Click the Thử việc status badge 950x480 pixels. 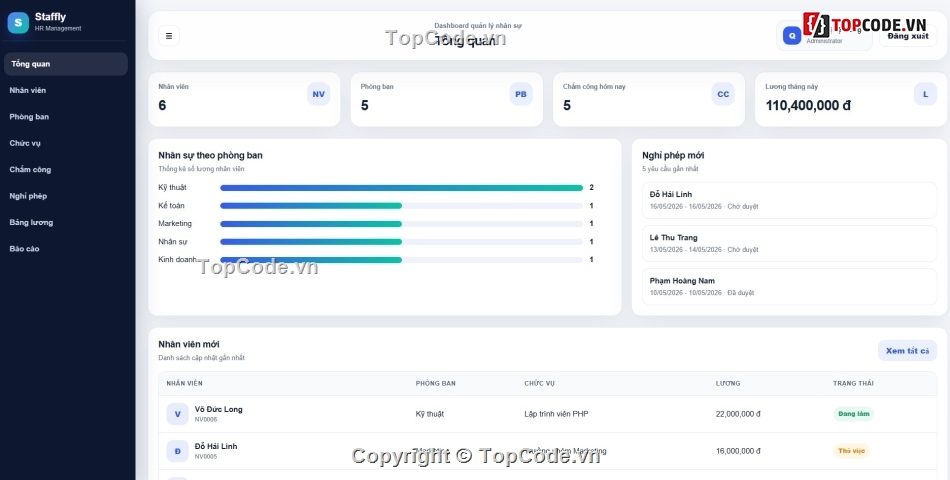tap(851, 451)
